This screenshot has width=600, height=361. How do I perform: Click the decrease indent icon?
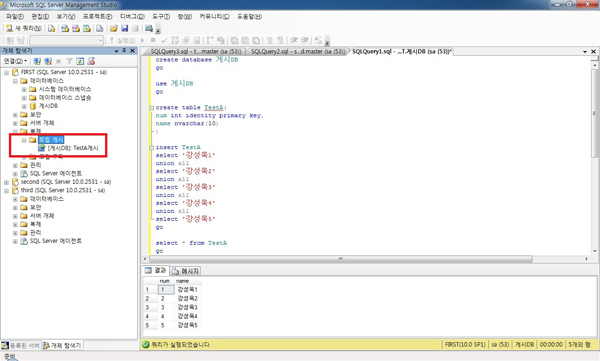pos(294,40)
